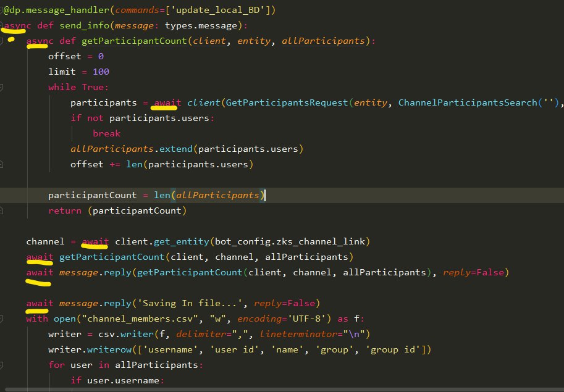Click the 'name' header string
Viewport: 564px width, 392px height.
[287, 349]
